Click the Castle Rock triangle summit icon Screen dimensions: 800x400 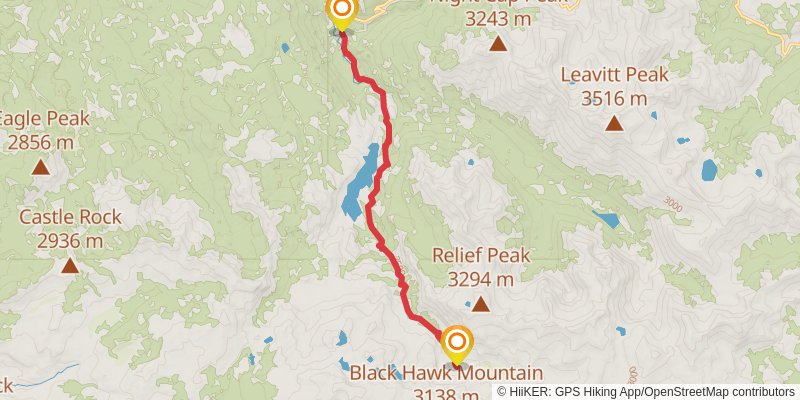[x=70, y=265]
